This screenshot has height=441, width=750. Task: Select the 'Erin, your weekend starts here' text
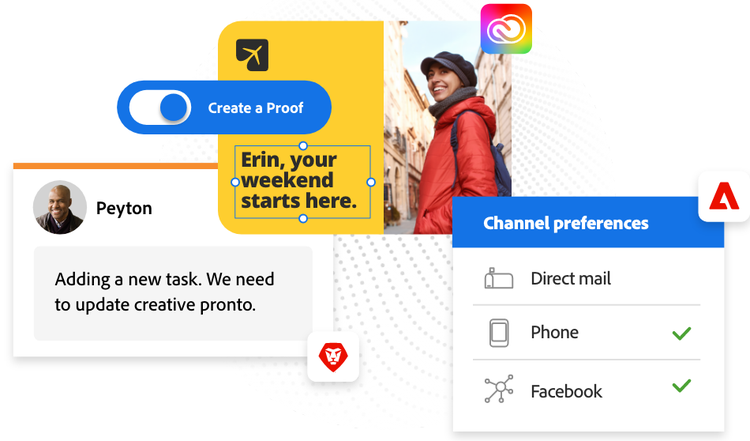pos(298,181)
